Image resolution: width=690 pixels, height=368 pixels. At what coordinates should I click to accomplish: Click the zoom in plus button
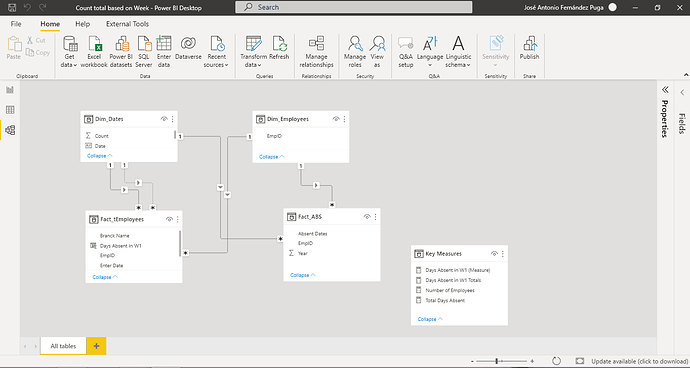coord(532,361)
